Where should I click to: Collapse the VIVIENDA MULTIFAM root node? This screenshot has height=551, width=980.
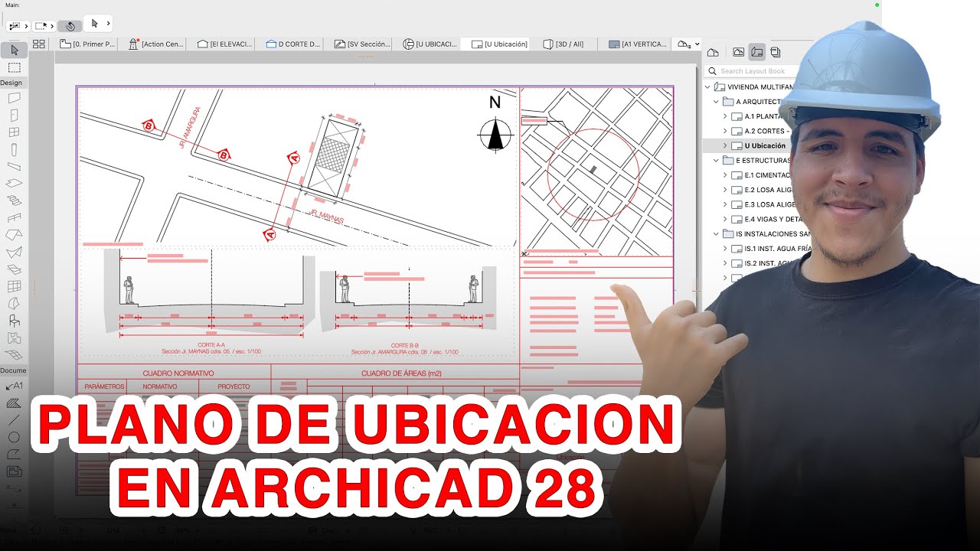pos(708,87)
